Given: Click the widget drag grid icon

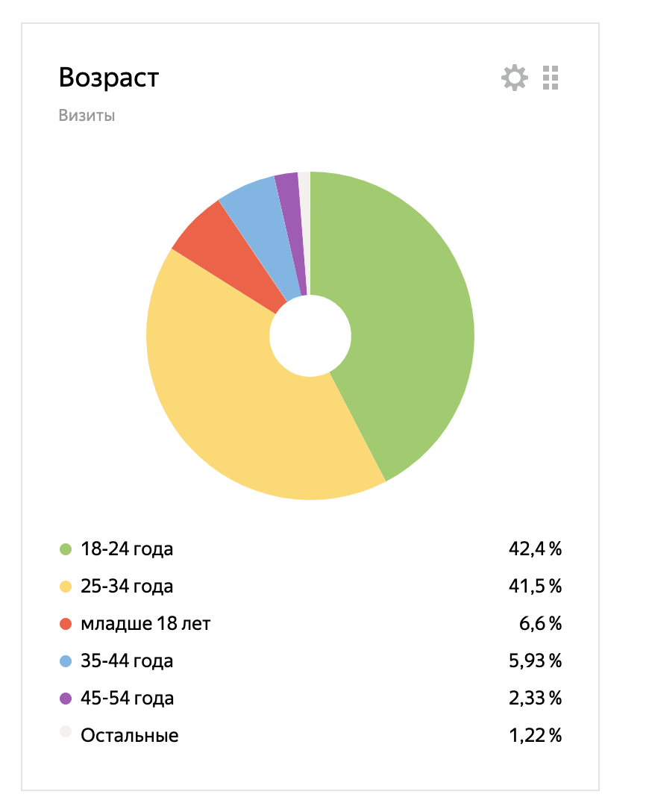Looking at the screenshot, I should [x=551, y=78].
